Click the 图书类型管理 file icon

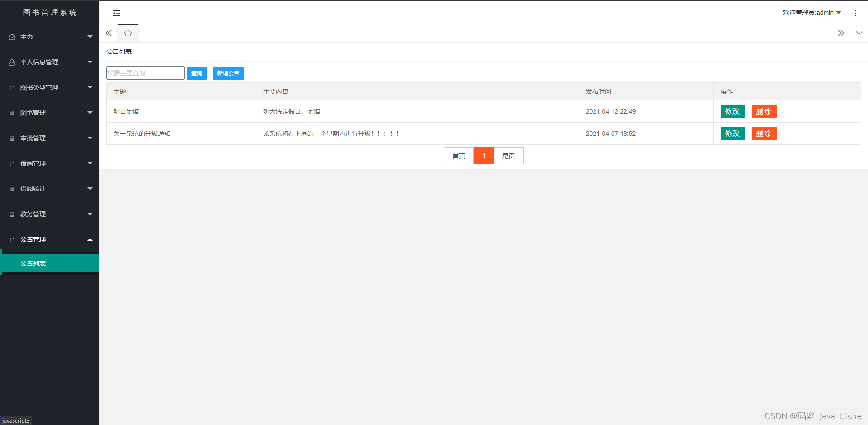[12, 88]
